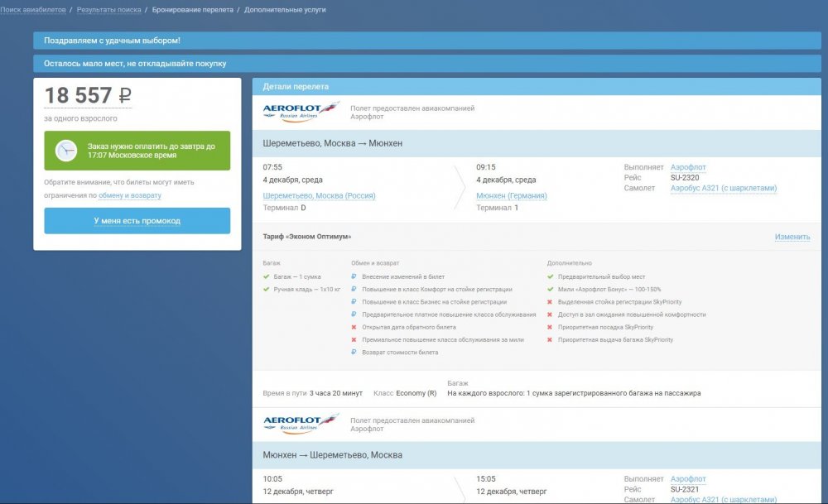Click the check icon beside 'Мили «Аэрофлот Бонус»'
The image size is (828, 504).
click(x=551, y=289)
